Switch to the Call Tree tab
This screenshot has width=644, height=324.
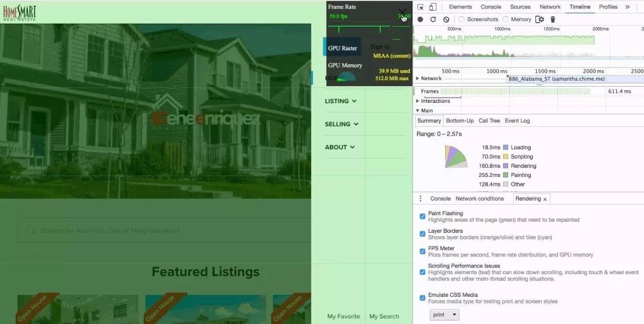pyautogui.click(x=489, y=121)
